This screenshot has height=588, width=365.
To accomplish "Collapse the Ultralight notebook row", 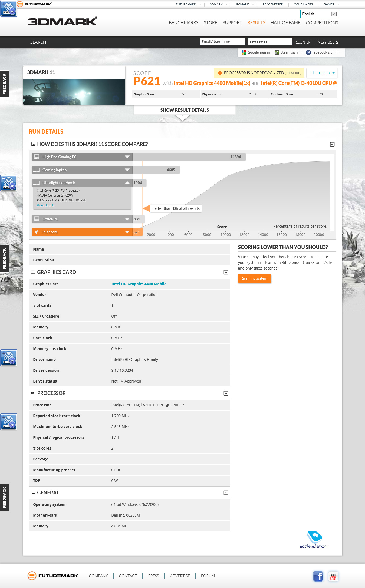I will click(x=127, y=183).
